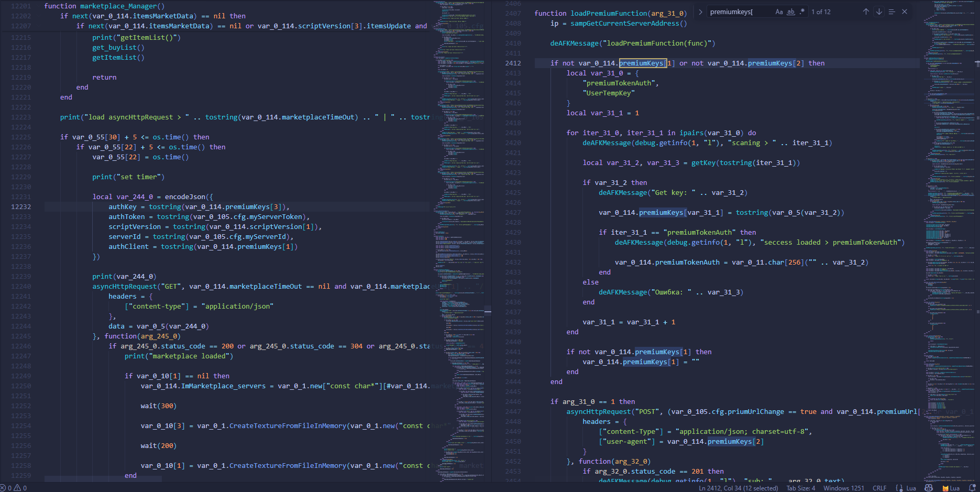Go to next match with down arrow
Viewport: 980px width, 492px height.
click(x=879, y=12)
